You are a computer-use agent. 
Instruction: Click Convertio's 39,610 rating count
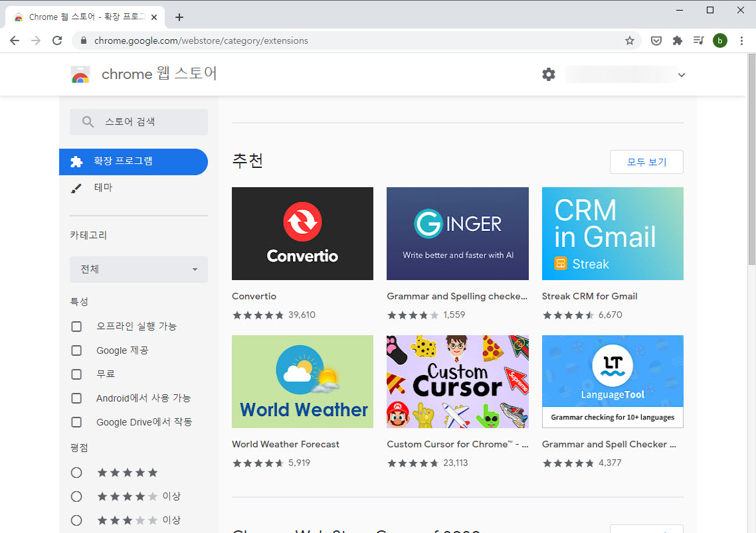302,315
